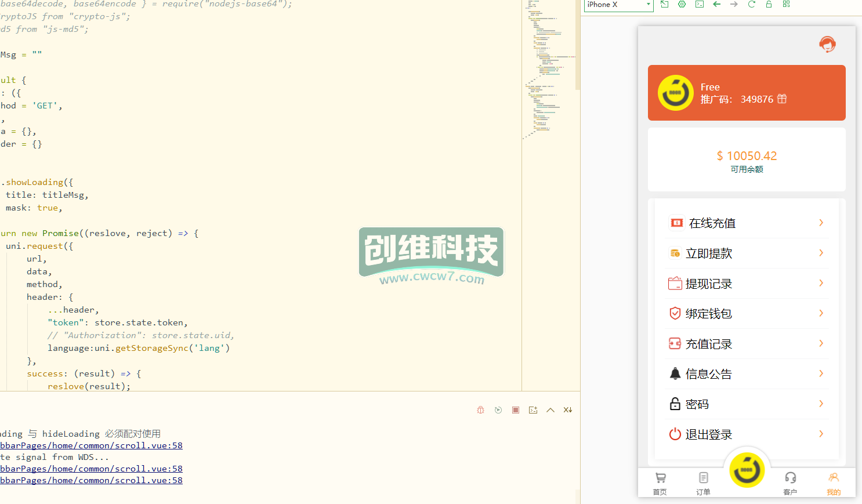862x504 pixels.
Task: Click the QR code icon in preview toolbar
Action: tap(786, 4)
